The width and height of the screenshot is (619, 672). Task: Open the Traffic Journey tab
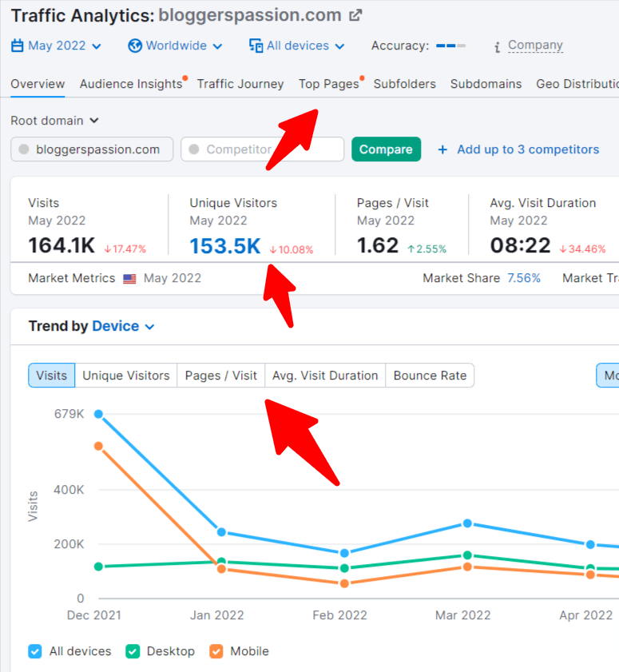point(240,84)
